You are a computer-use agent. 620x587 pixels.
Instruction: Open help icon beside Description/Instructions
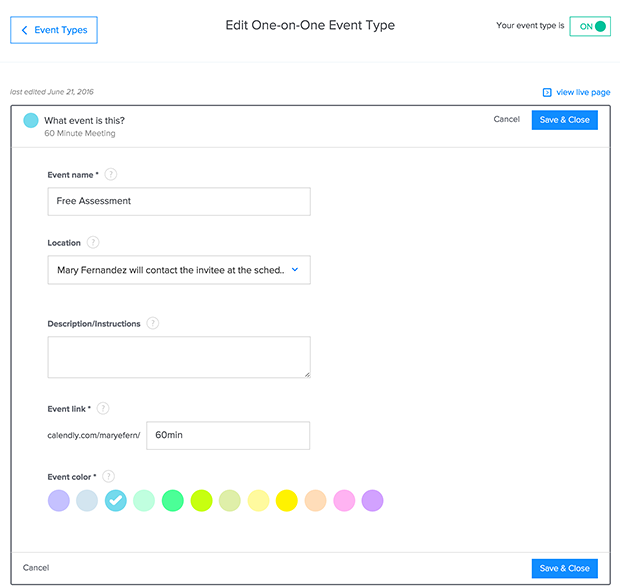[153, 323]
